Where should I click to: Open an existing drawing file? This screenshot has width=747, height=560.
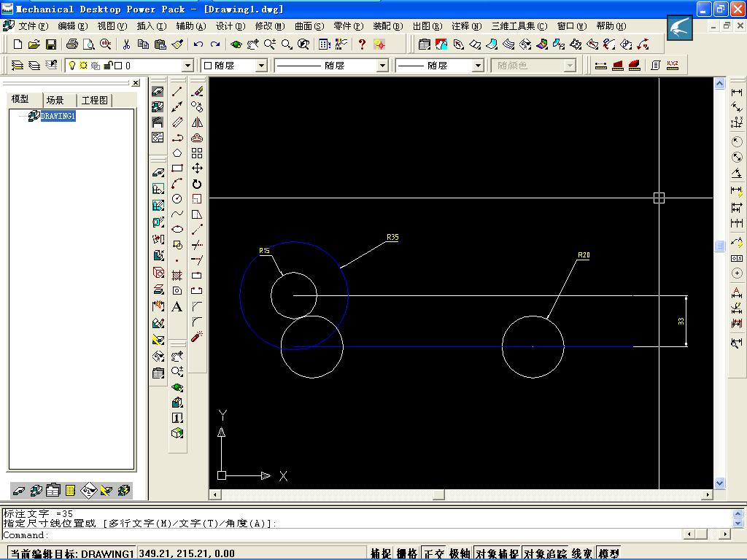(x=34, y=44)
